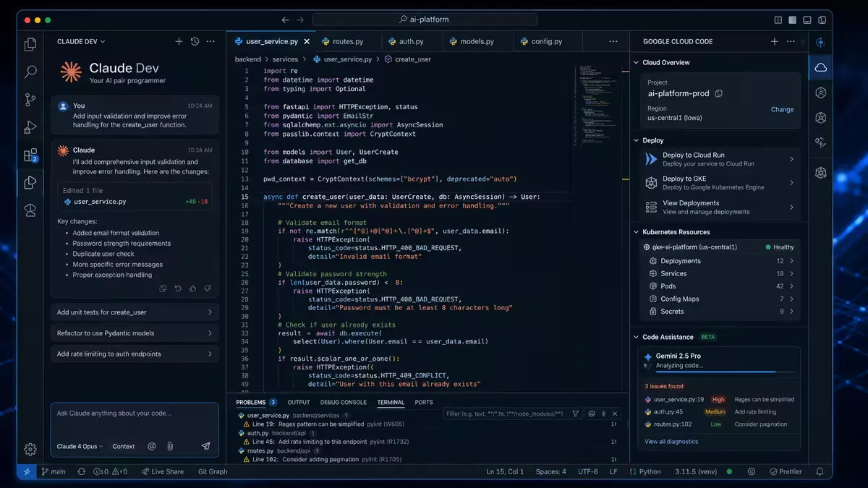The image size is (868, 488).
Task: Collapse user_service.py group in Problems
Action: pos(293,416)
